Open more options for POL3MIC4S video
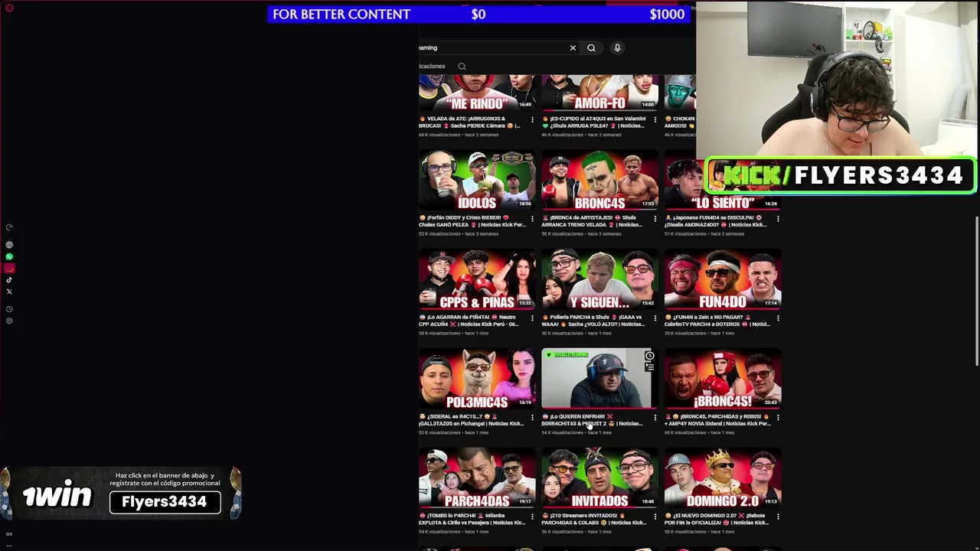The width and height of the screenshot is (980, 551). click(x=532, y=418)
